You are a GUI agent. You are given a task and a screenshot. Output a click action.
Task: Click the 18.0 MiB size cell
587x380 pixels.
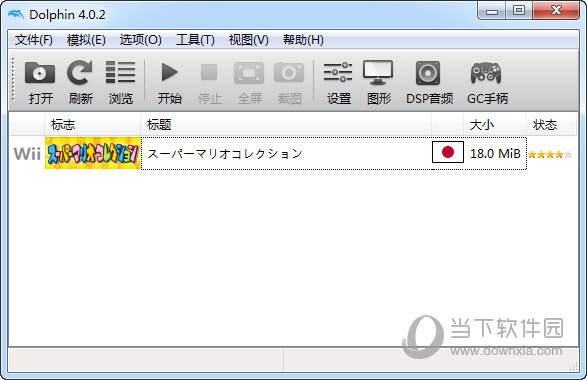(495, 153)
